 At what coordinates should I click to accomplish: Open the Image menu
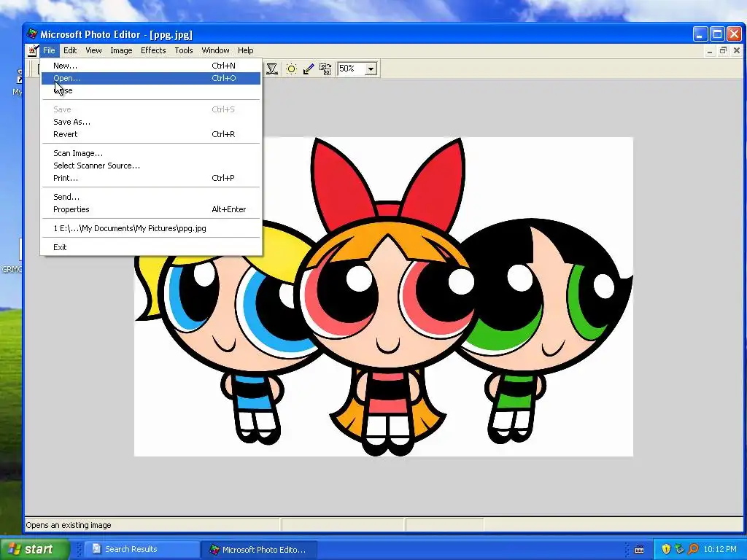(122, 50)
